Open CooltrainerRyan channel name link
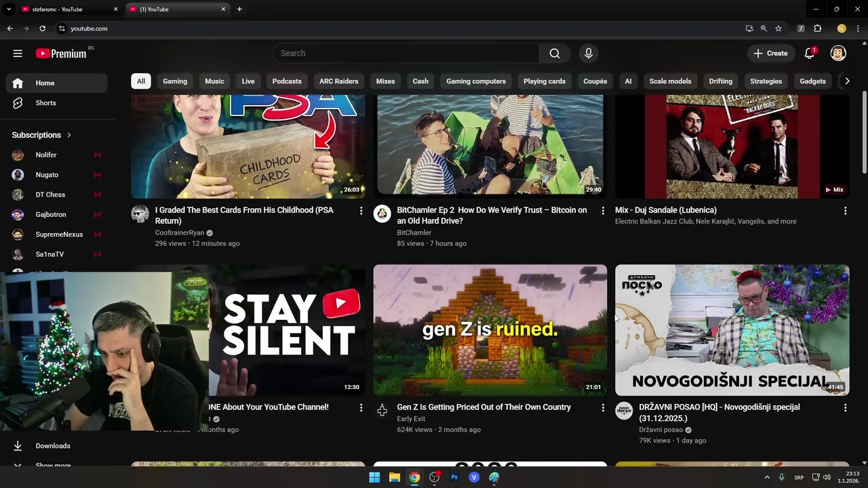This screenshot has height=488, width=868. (180, 233)
